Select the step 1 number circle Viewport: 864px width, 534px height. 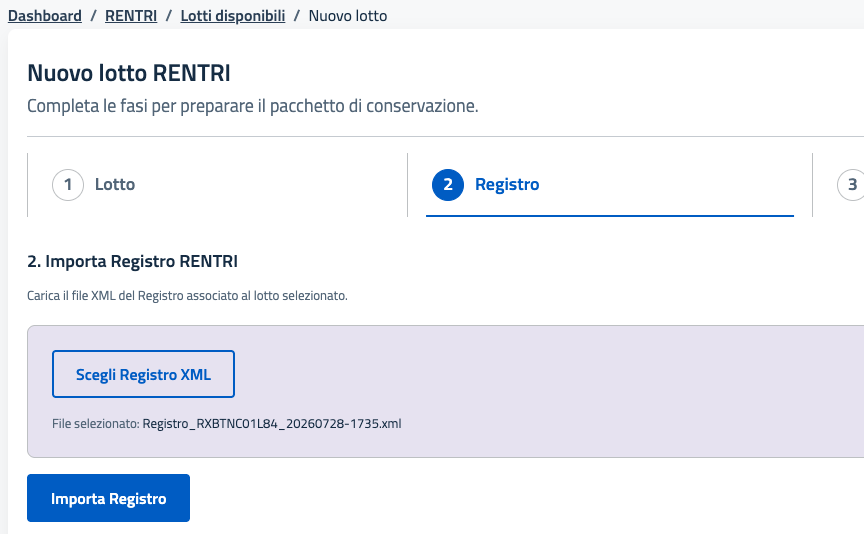coord(68,185)
